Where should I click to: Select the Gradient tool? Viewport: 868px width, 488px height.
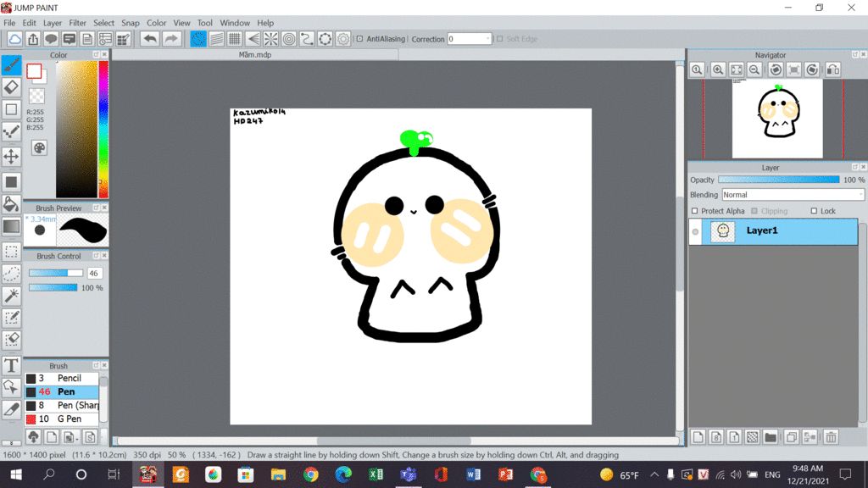11,226
